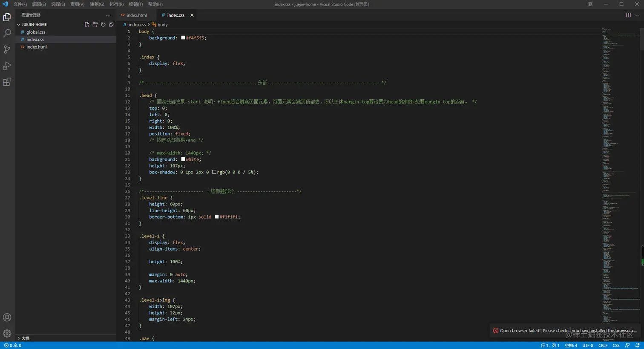The height and width of the screenshot is (349, 644).
Task: Click the VS Code logo icon
Action: [x=5, y=4]
